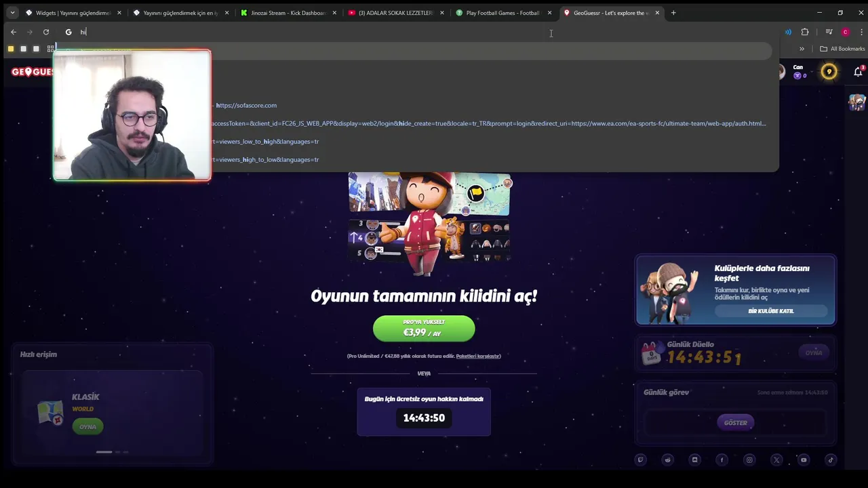Open the Reddit social icon

click(x=667, y=460)
